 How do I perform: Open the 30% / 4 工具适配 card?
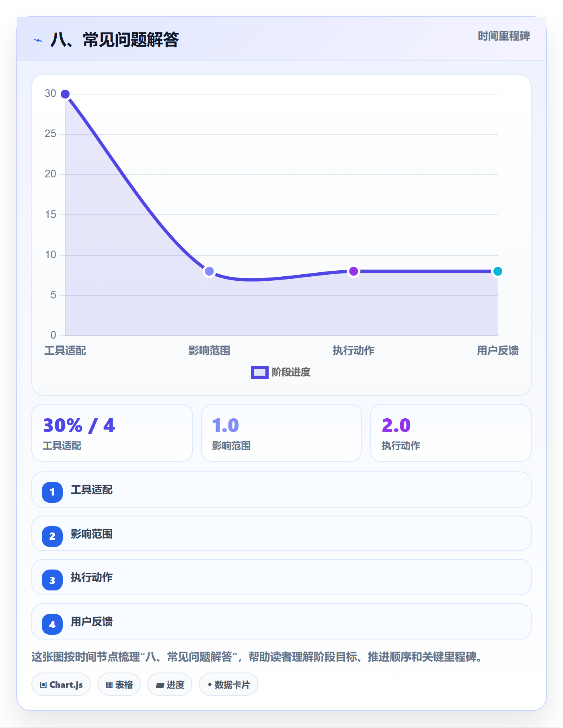(x=112, y=433)
